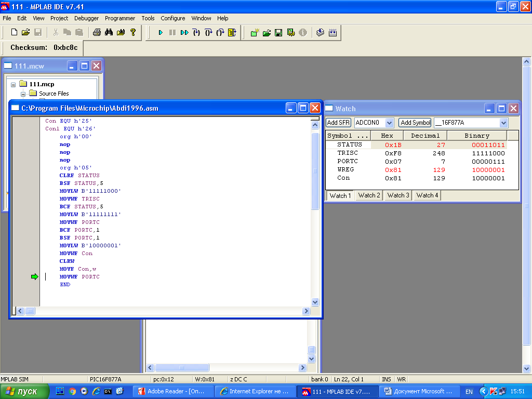The image size is (532, 399).
Task: Click the Find in Files folder icon
Action: click(121, 32)
